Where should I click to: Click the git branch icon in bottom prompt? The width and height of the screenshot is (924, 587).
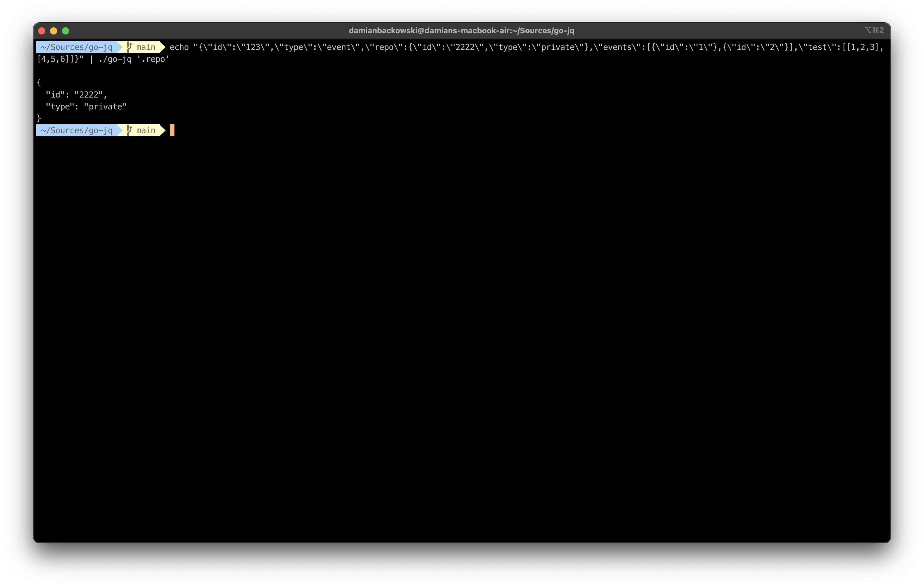129,130
